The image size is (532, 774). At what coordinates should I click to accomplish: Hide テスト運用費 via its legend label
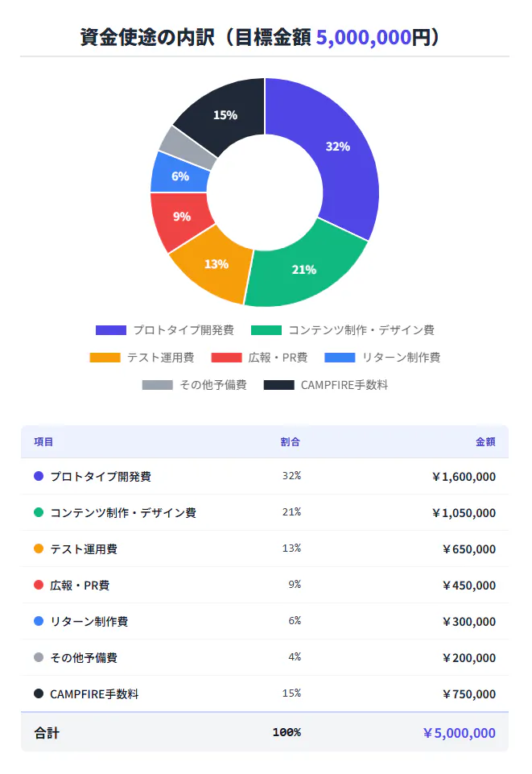160,358
